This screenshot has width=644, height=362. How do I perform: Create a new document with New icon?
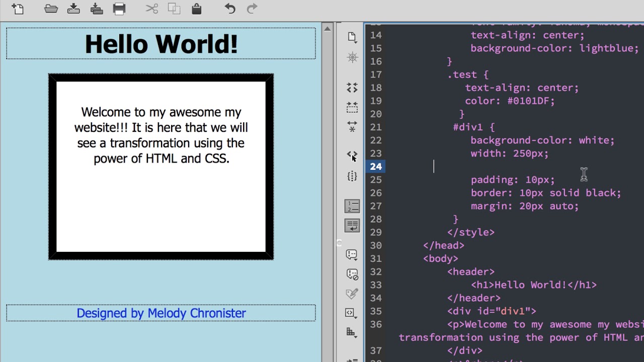pos(18,9)
